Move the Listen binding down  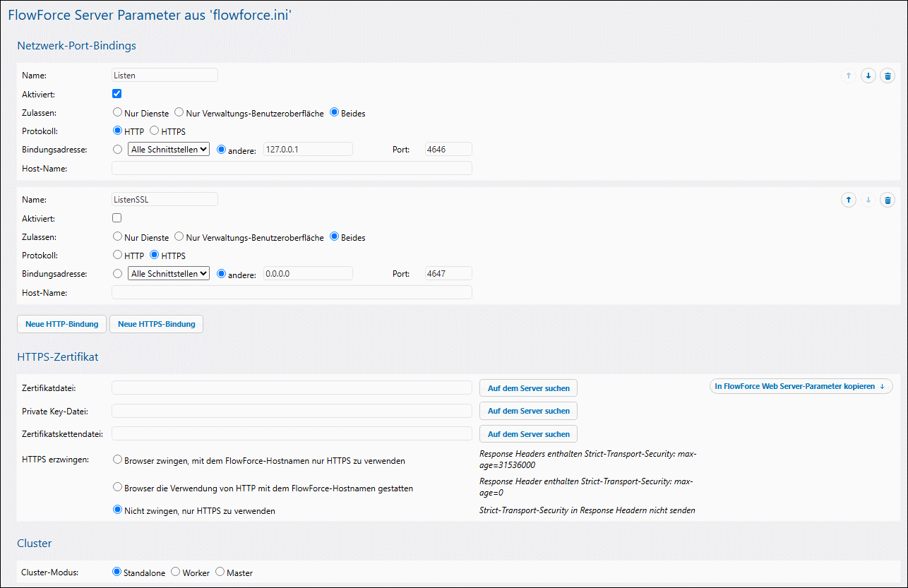pyautogui.click(x=868, y=76)
